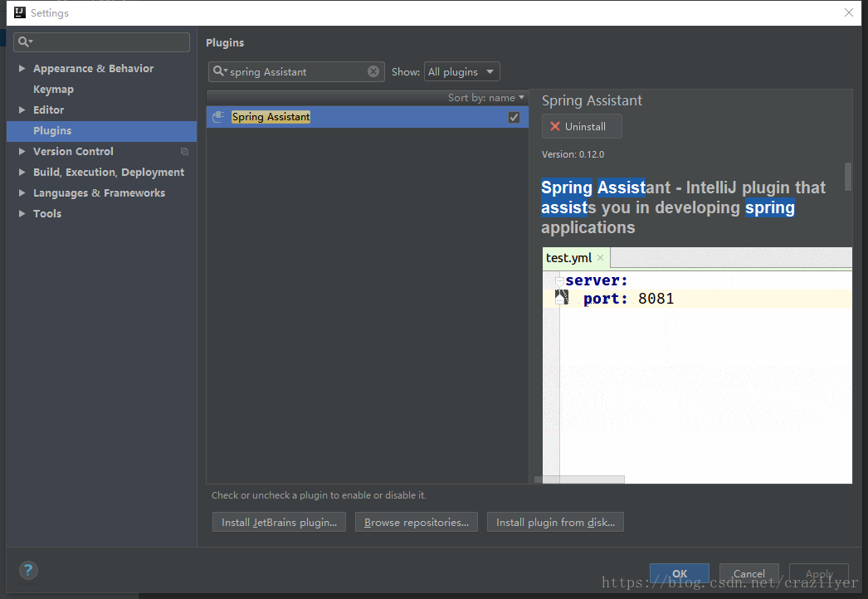The height and width of the screenshot is (599, 868).
Task: Close the Settings dialog window
Action: coord(849,12)
